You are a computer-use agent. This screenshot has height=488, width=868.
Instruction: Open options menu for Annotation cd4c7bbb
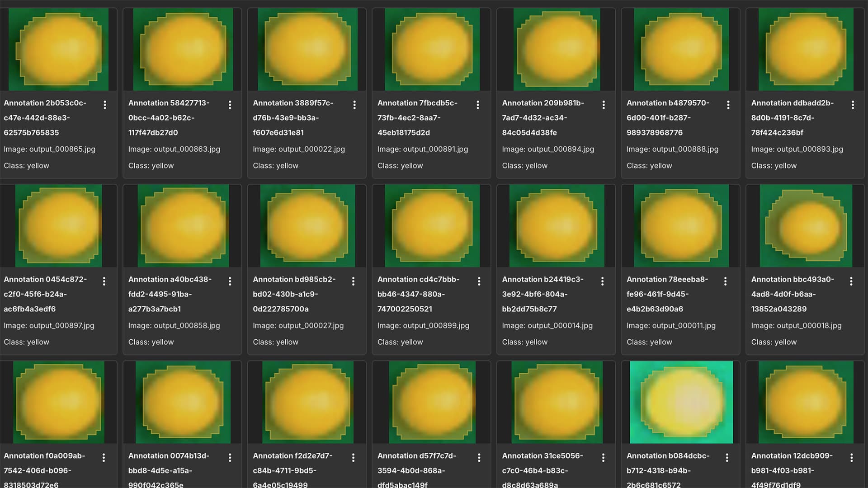point(479,281)
